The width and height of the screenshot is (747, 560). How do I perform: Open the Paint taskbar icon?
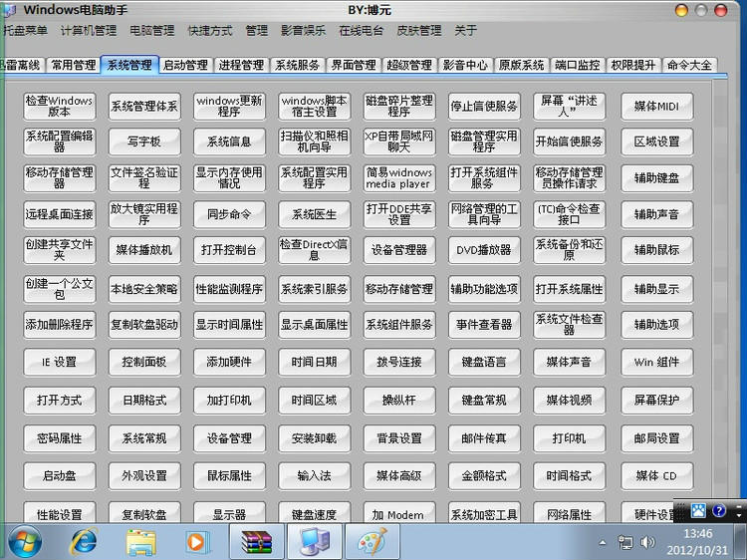tap(372, 542)
